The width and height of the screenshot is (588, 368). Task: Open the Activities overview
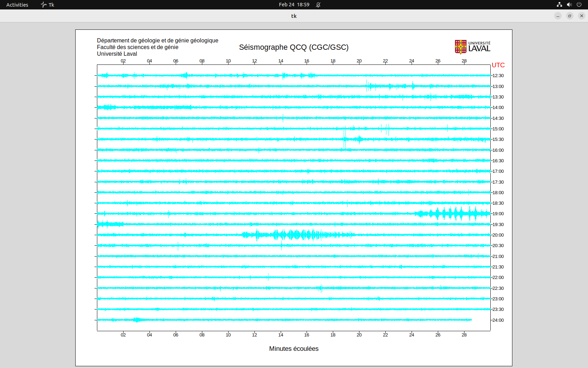[17, 5]
